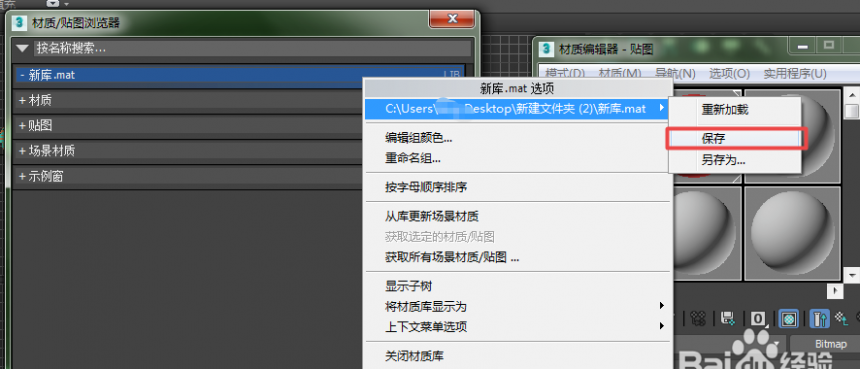Screen dimensions: 860x369
Task: Close the Material/Map Browser window
Action: (x=452, y=19)
